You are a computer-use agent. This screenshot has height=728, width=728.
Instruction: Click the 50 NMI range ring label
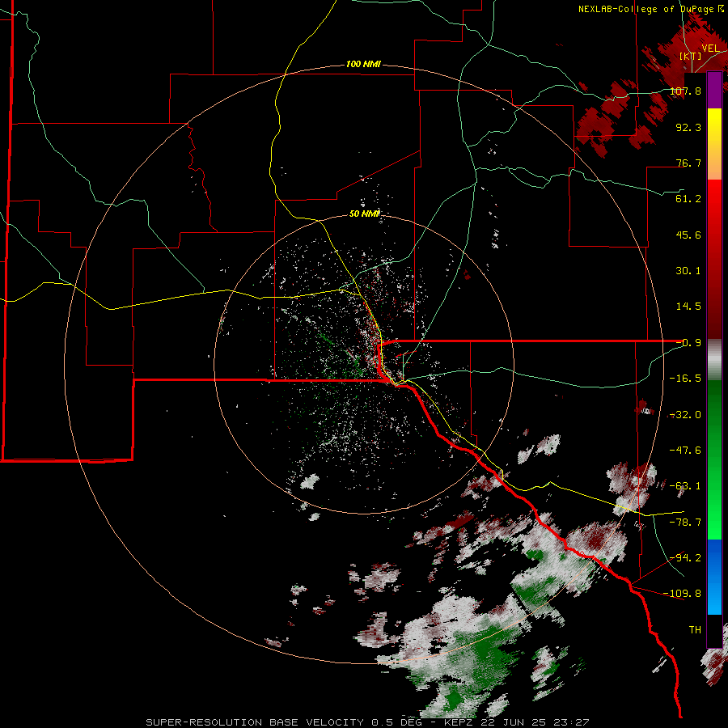(x=365, y=214)
